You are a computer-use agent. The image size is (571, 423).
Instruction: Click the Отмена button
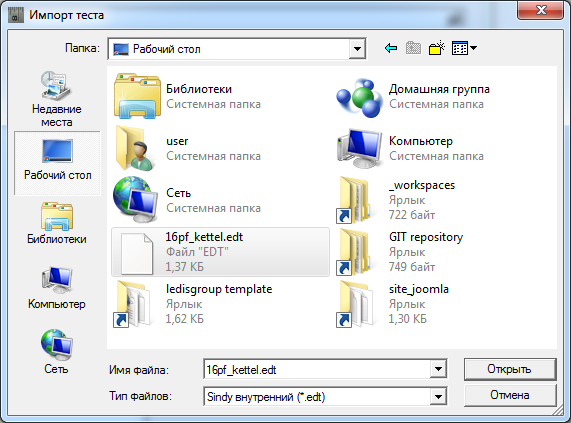[x=510, y=395]
